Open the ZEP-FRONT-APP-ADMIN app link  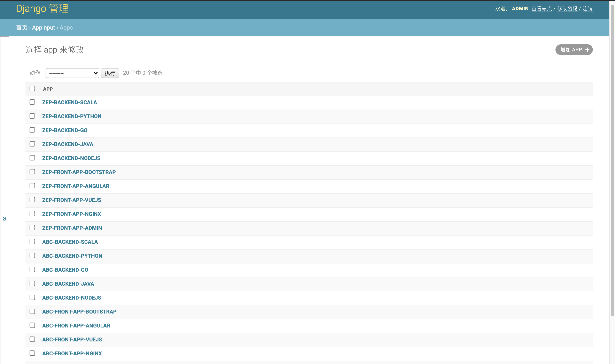click(72, 228)
